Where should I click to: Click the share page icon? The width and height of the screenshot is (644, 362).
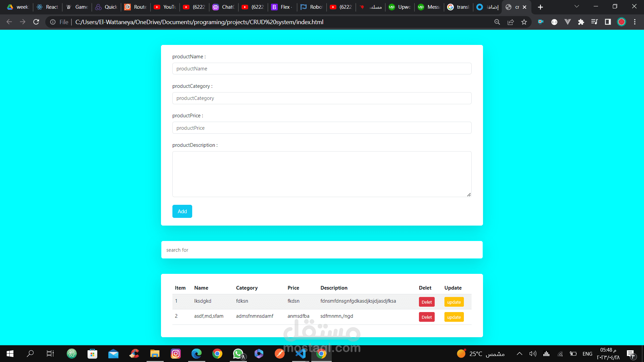coord(511,22)
